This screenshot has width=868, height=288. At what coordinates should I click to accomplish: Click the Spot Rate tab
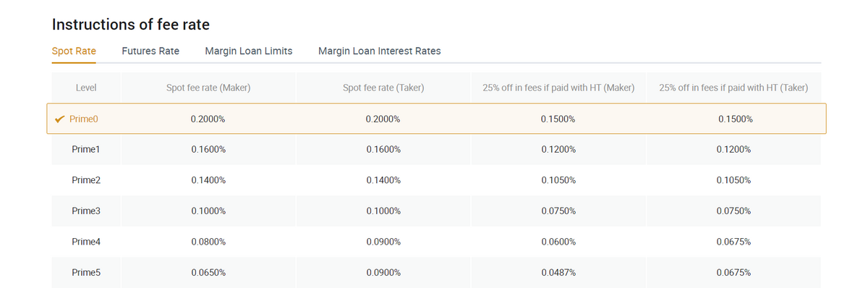[74, 51]
